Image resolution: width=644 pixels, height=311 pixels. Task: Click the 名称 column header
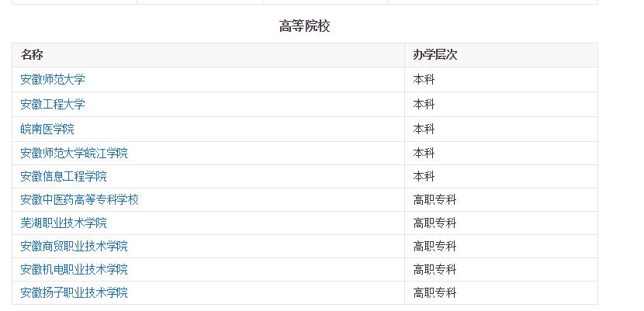(32, 55)
